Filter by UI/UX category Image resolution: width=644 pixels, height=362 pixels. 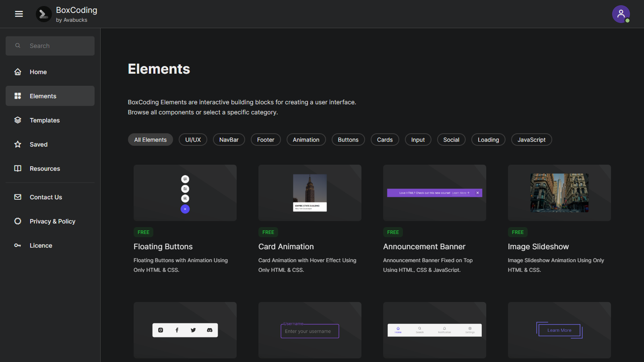tap(193, 140)
